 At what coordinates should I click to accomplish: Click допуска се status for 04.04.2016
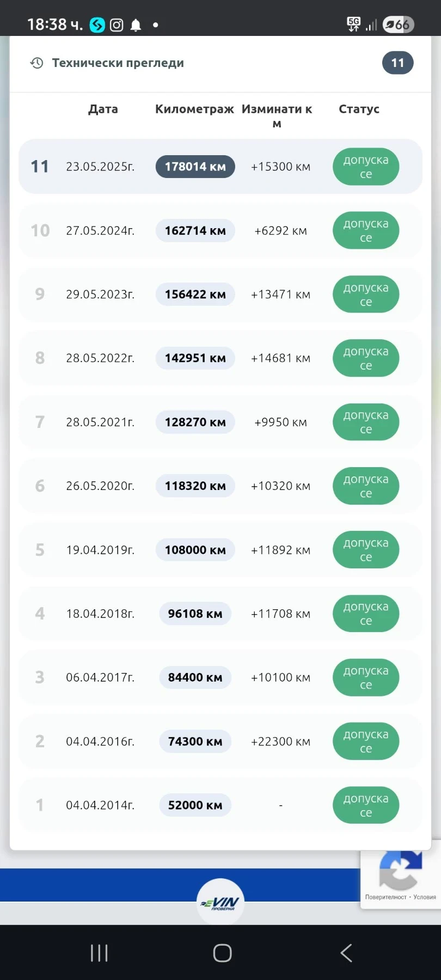coord(366,742)
